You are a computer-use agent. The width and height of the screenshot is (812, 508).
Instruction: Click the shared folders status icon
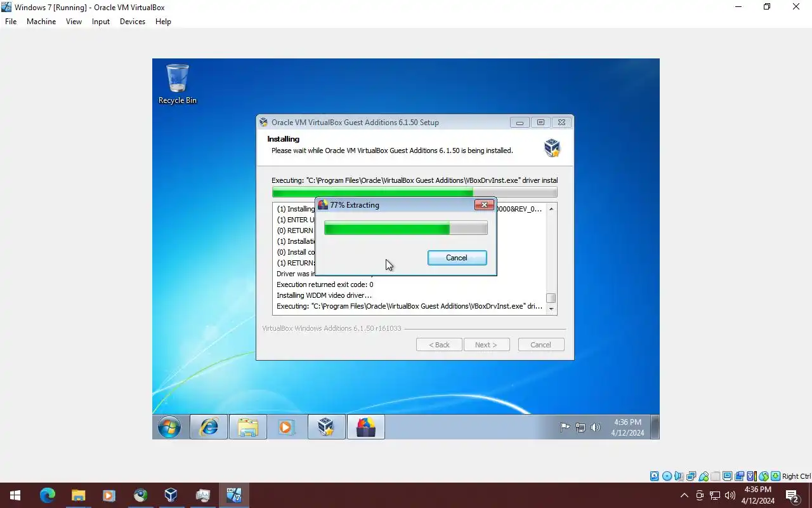(716, 476)
